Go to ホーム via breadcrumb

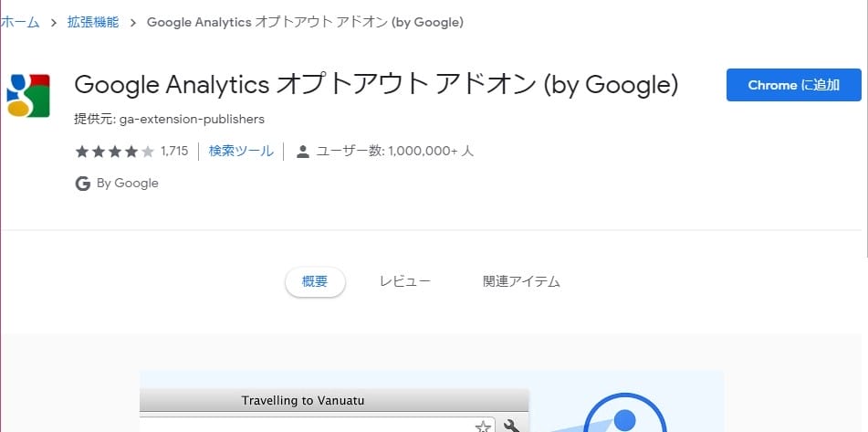pyautogui.click(x=20, y=23)
